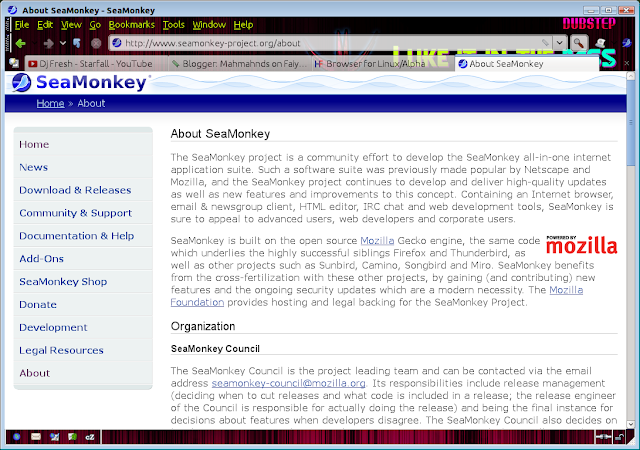
Task: Open the Bookmarks menu
Action: (x=131, y=25)
